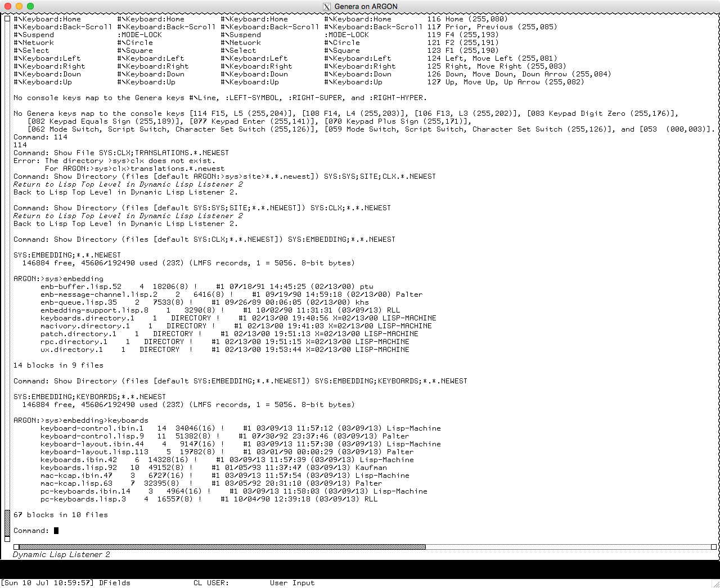Click the keyboard-control.lisp.9 file name
The height and width of the screenshot is (588, 720).
(x=92, y=436)
